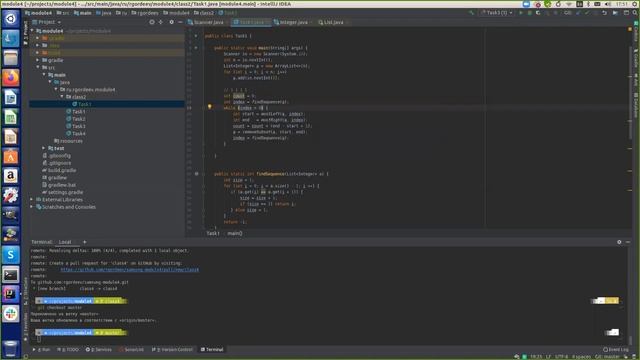Open the SonarLint tool window tab
Viewport: 640px width, 360px height.
[x=131, y=349]
